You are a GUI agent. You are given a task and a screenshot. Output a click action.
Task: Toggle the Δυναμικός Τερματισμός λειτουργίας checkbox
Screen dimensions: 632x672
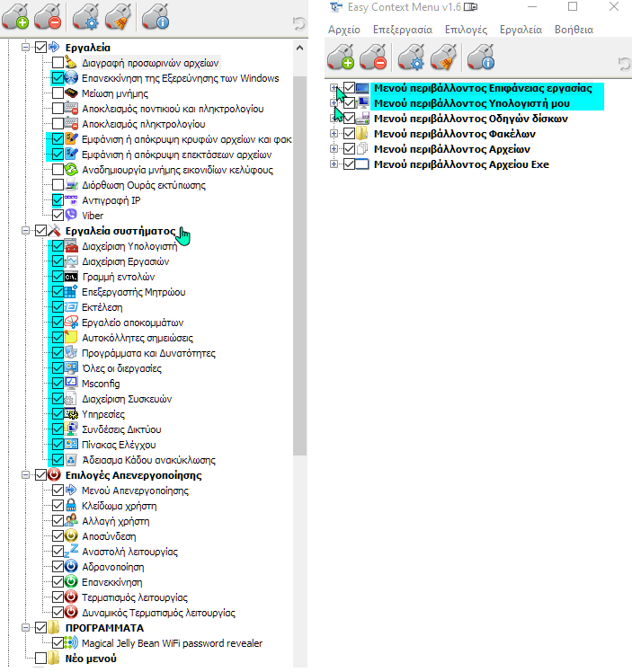coord(58,612)
